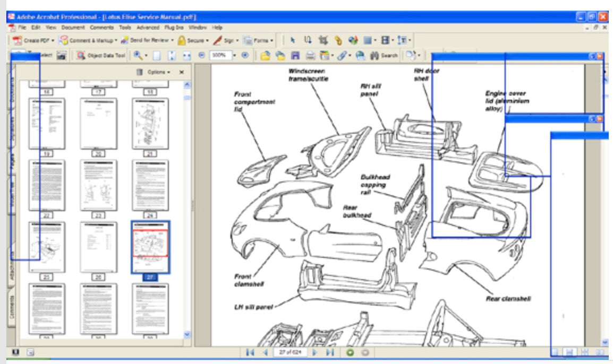613x364 pixels.
Task: Click the Search button
Action: click(x=384, y=55)
